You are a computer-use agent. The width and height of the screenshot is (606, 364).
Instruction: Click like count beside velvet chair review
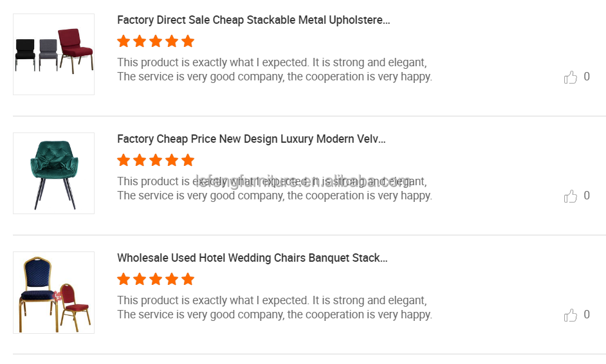click(x=587, y=196)
